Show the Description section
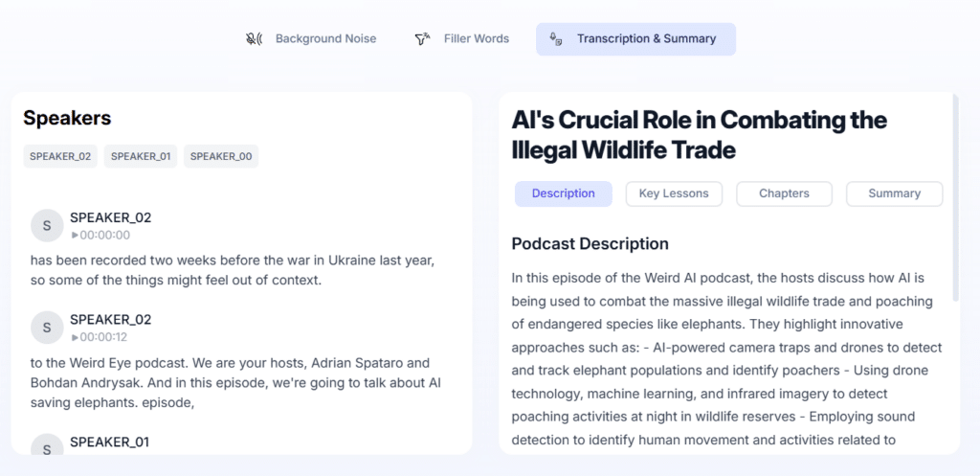 point(563,193)
